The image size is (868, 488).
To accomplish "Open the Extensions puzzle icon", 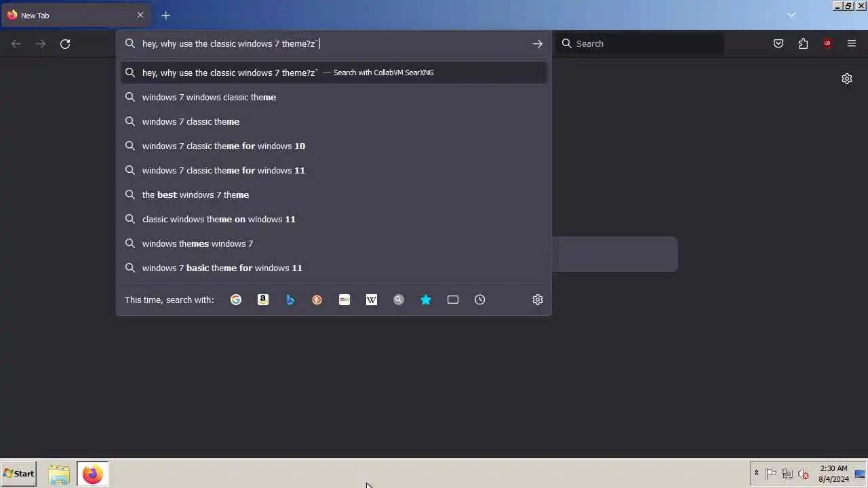I will [x=803, y=44].
